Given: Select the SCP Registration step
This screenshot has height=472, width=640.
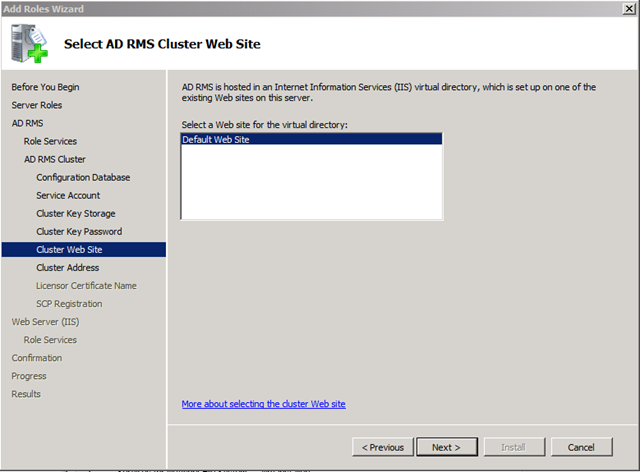Looking at the screenshot, I should pyautogui.click(x=69, y=304).
